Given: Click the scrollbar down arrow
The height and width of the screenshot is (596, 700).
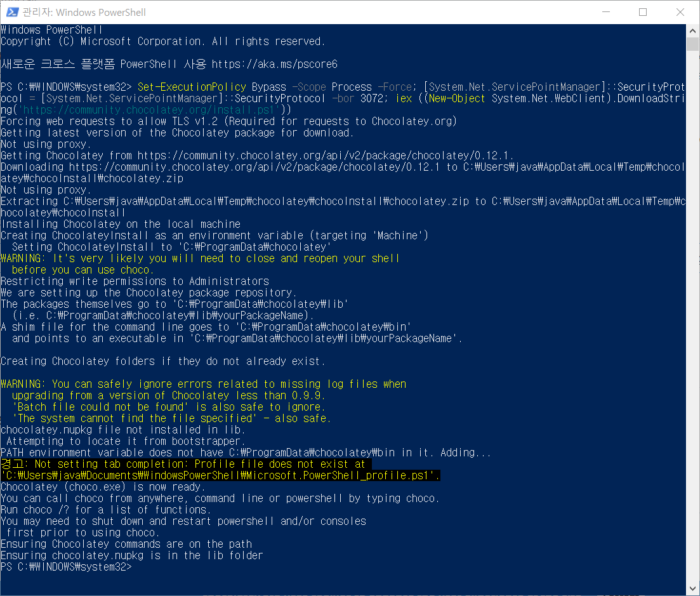Looking at the screenshot, I should (x=692, y=589).
